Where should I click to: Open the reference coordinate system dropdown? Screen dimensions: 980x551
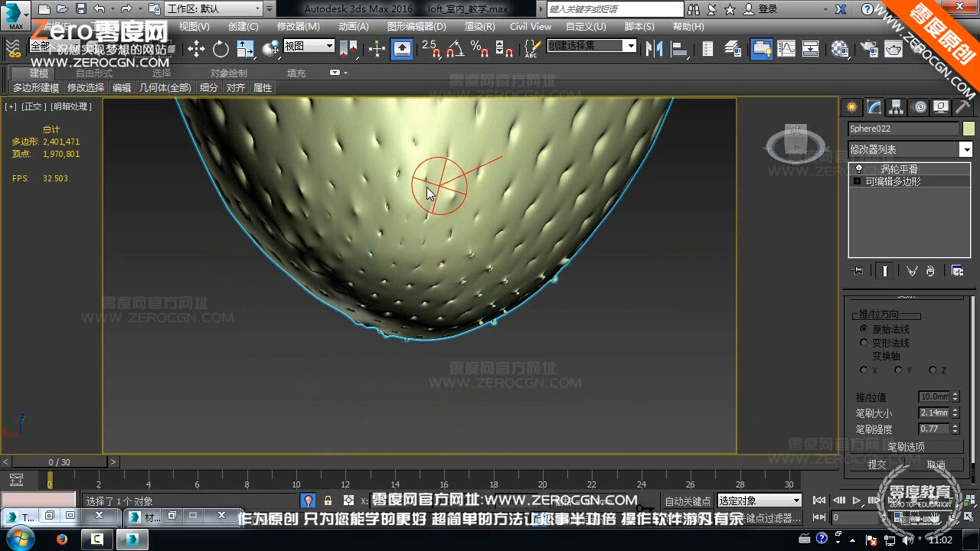309,46
